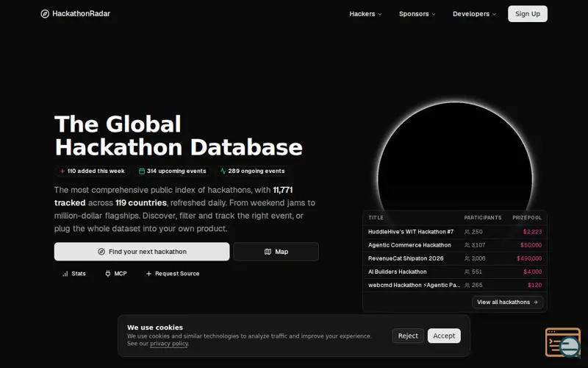The image size is (588, 368).
Task: Click the Sign Up button
Action: tap(527, 14)
